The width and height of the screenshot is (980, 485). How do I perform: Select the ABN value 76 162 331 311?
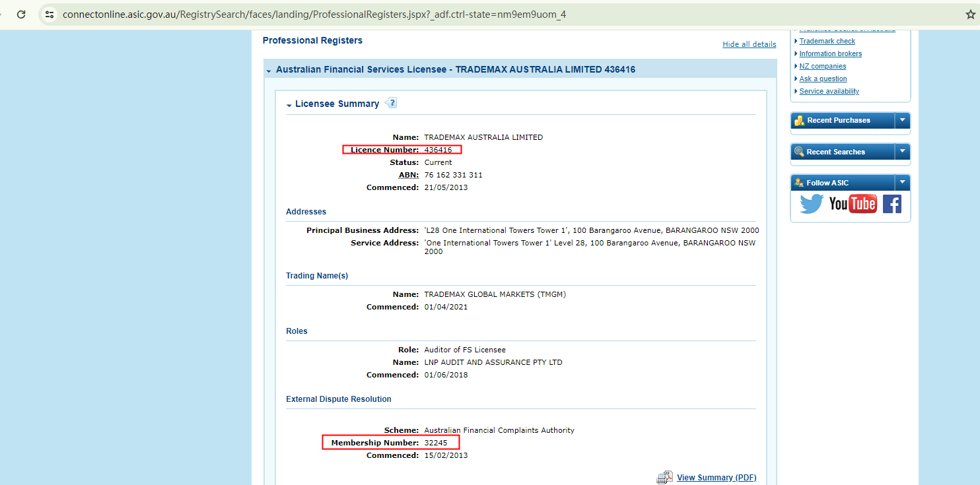tap(453, 175)
